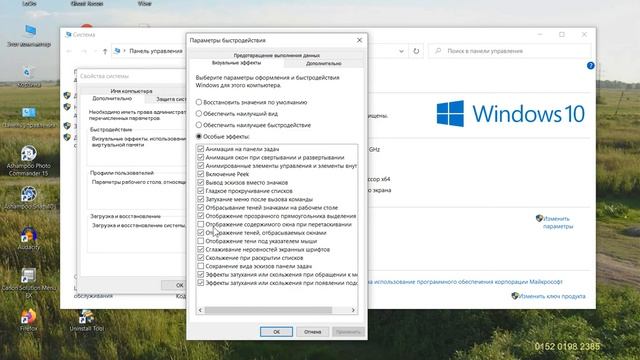
Task: Toggle Отображение теней, отбрасываемых окнами checkbox
Action: [x=200, y=233]
